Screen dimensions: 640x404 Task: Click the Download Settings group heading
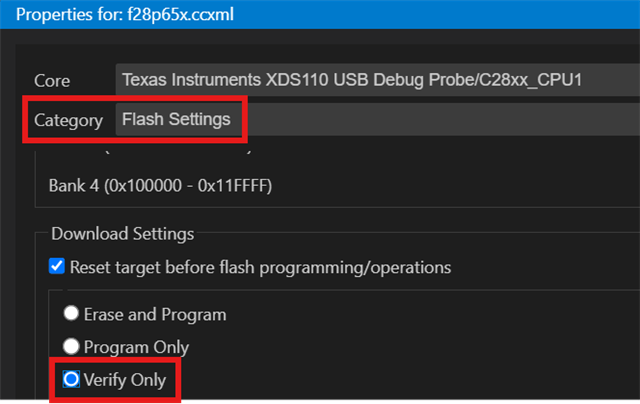click(122, 234)
